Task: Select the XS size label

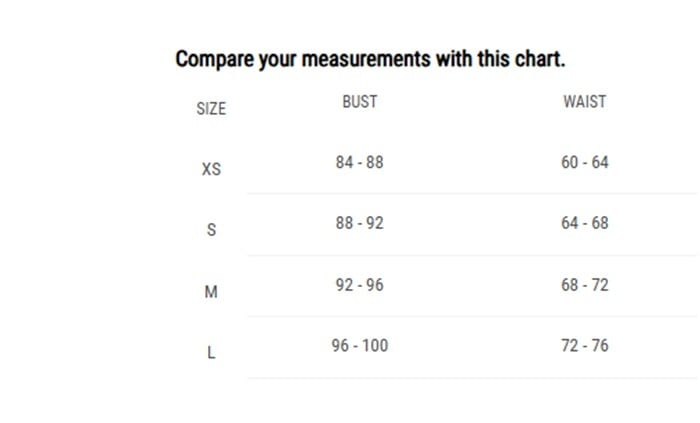Action: coord(211,169)
